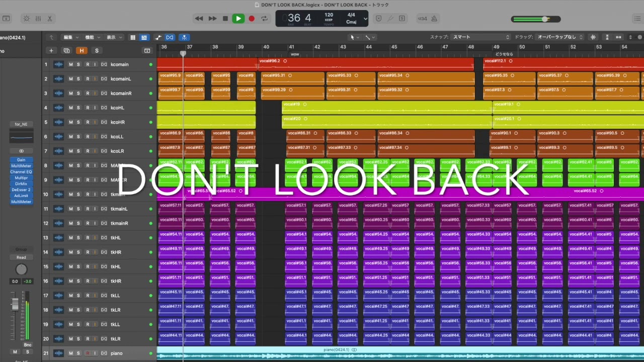Open the 表示 menu

click(x=113, y=37)
